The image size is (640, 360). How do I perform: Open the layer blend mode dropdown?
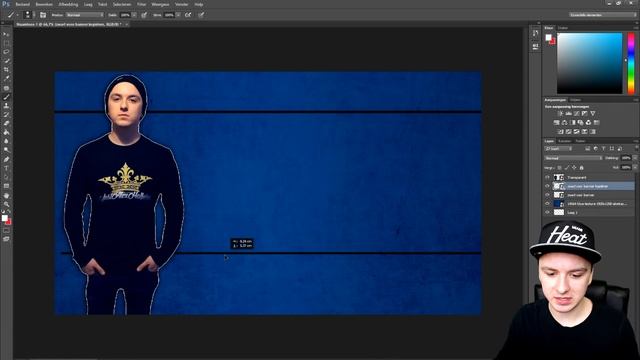click(x=573, y=158)
